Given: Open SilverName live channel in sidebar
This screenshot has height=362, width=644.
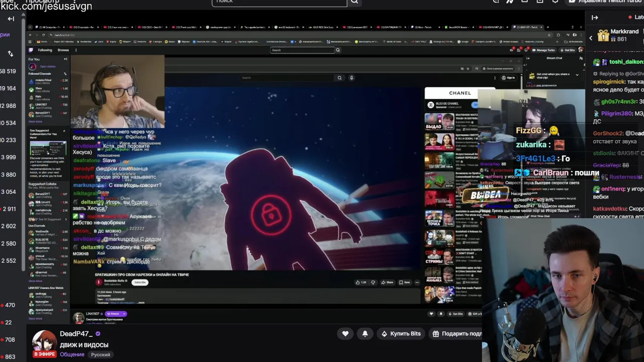Looking at the screenshot, I should [x=48, y=248].
